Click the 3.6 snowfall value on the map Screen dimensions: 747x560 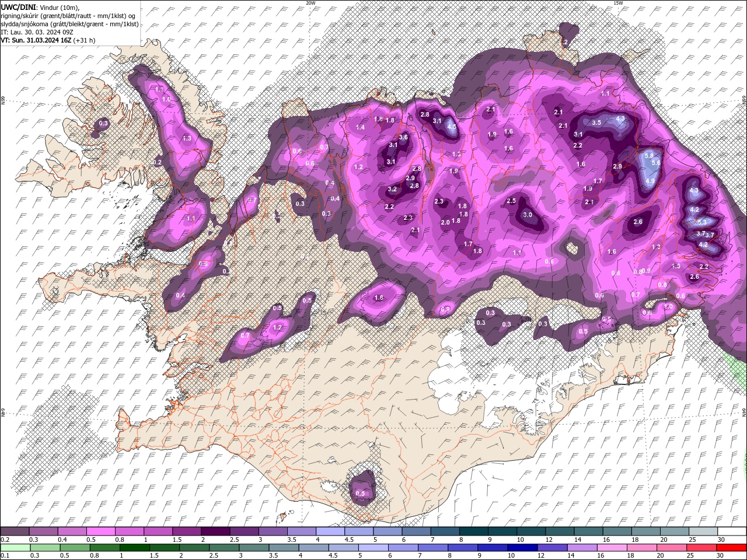(403, 137)
